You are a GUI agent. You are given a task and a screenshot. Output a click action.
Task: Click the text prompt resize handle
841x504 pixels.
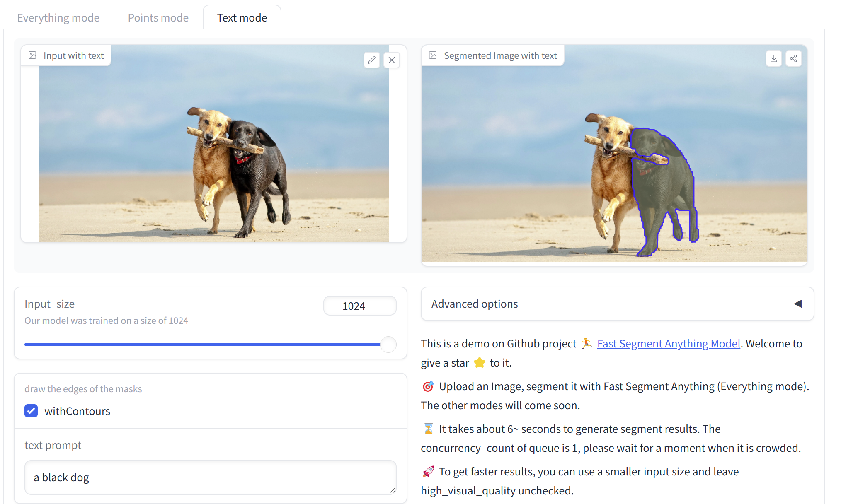(392, 491)
